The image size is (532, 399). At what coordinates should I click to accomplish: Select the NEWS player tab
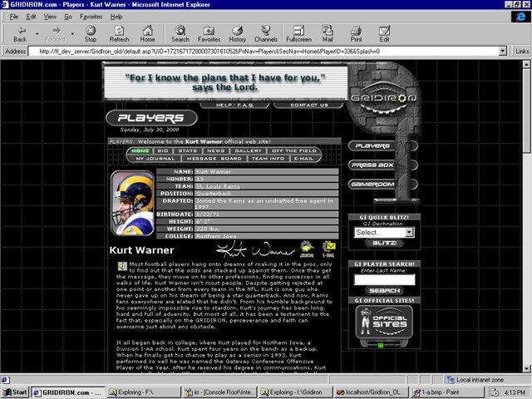coord(216,150)
